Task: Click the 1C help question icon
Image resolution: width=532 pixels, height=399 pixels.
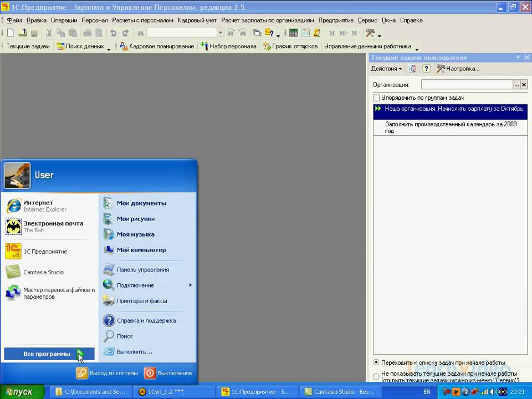Action: click(x=269, y=33)
